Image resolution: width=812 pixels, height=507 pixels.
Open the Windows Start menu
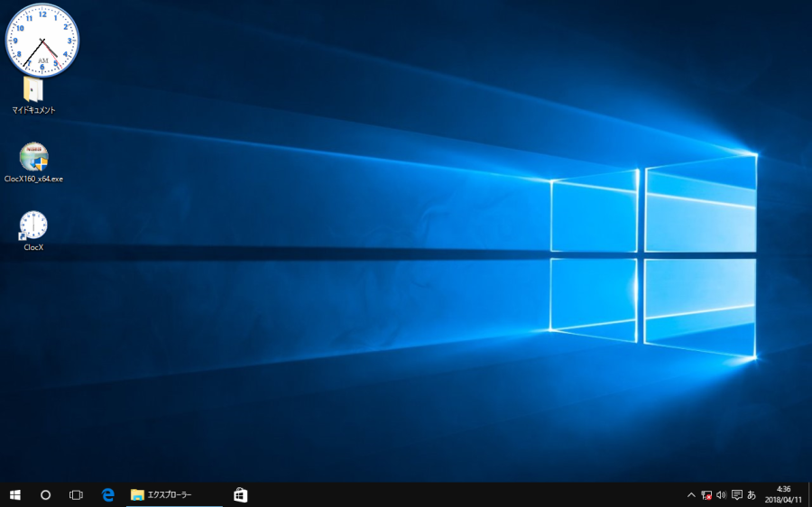pos(15,495)
